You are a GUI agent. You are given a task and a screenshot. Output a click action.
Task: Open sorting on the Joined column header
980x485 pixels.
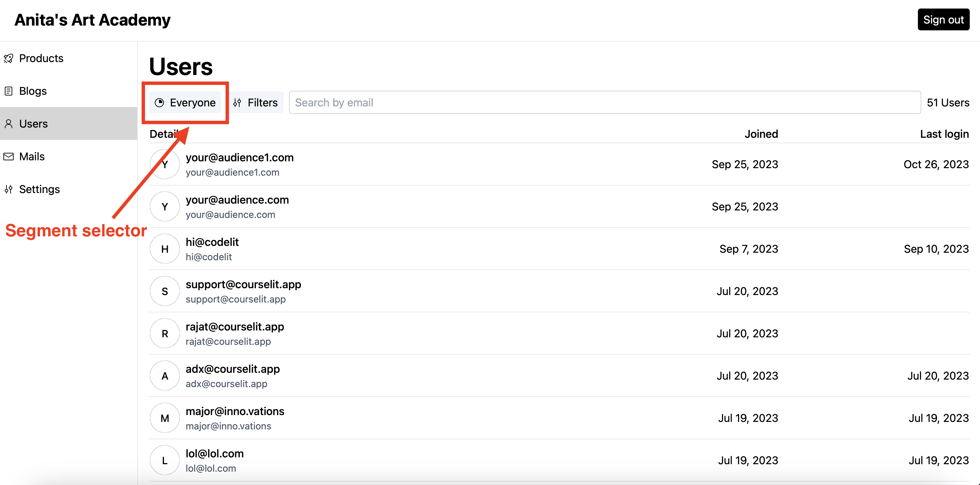click(761, 133)
